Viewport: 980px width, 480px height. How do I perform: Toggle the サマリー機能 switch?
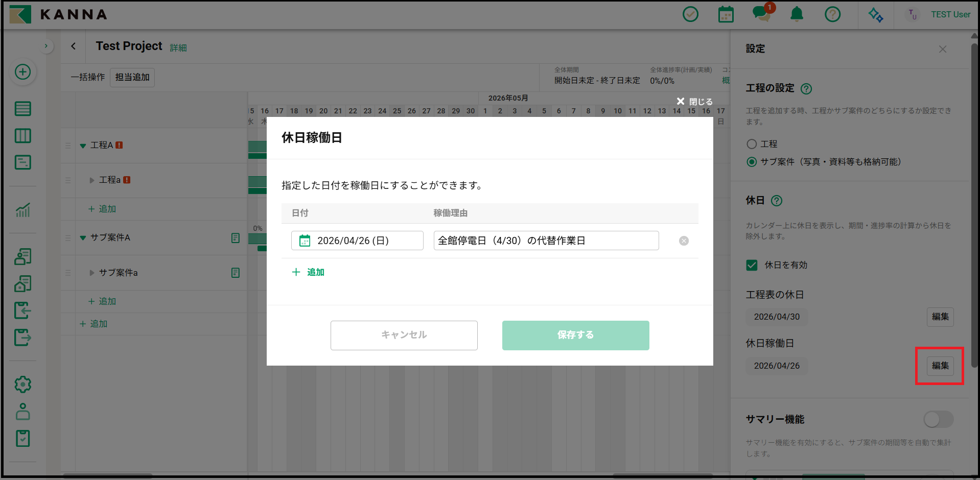click(939, 420)
